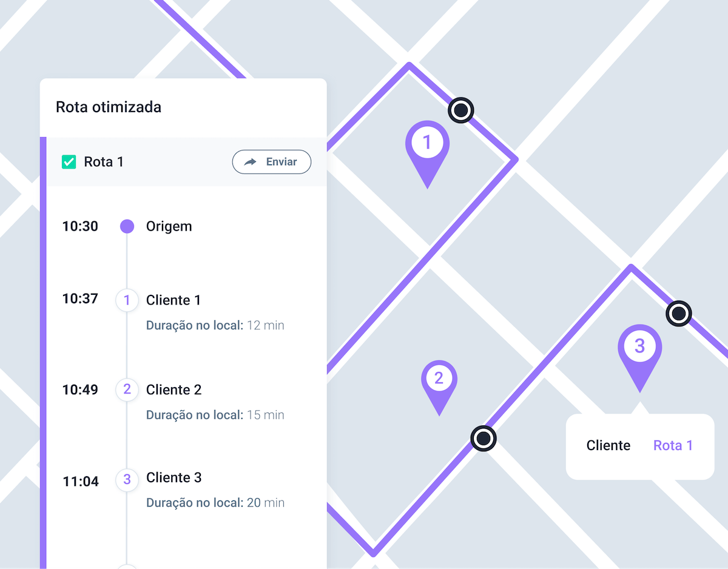Click the 20 min duration value

point(266,502)
